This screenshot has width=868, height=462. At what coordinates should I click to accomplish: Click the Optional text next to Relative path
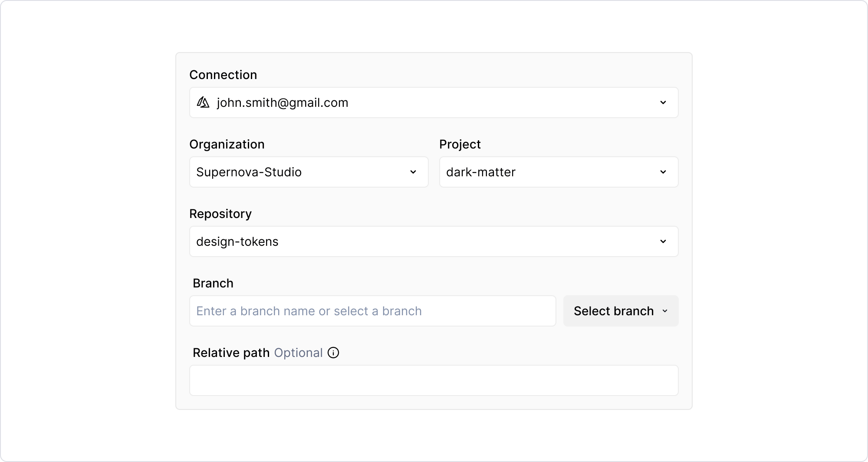tap(298, 353)
